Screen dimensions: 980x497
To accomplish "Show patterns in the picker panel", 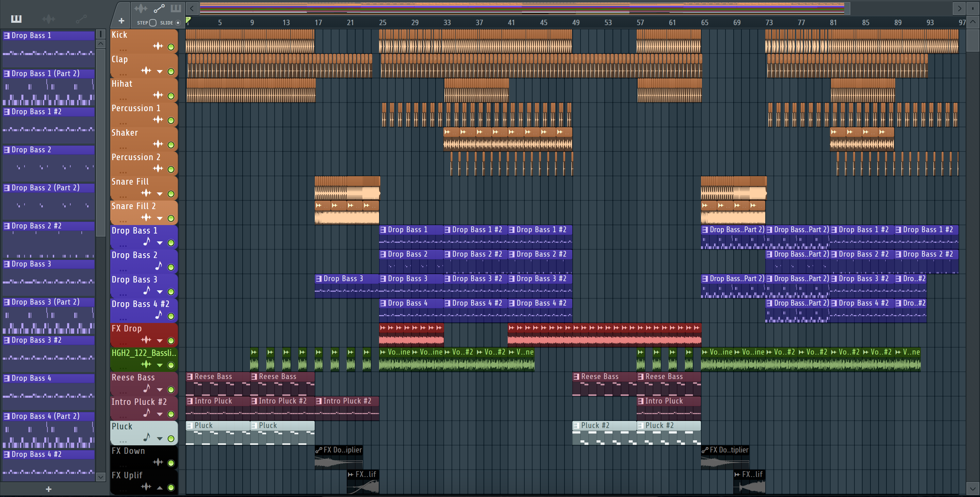I will pos(16,18).
